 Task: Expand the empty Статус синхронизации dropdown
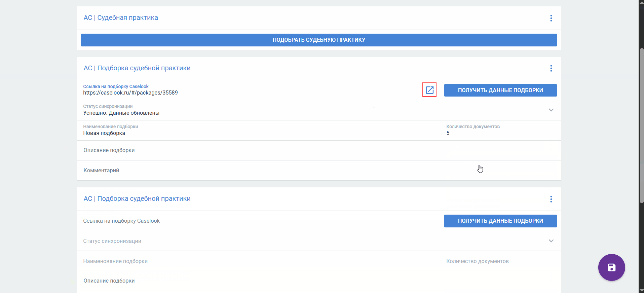(551, 241)
